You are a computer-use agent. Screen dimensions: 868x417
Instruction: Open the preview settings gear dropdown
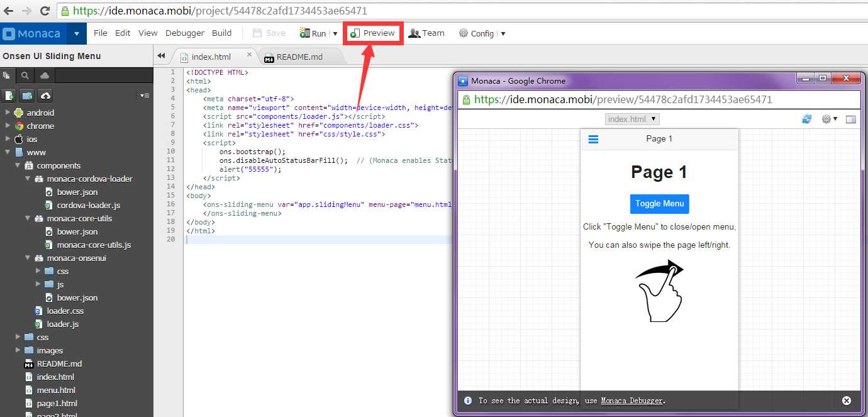click(x=830, y=119)
